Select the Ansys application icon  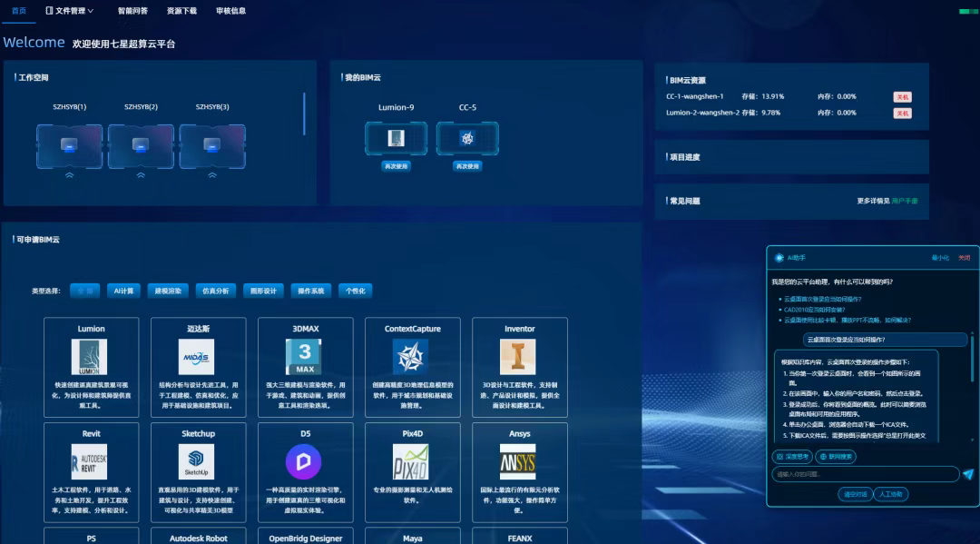518,461
